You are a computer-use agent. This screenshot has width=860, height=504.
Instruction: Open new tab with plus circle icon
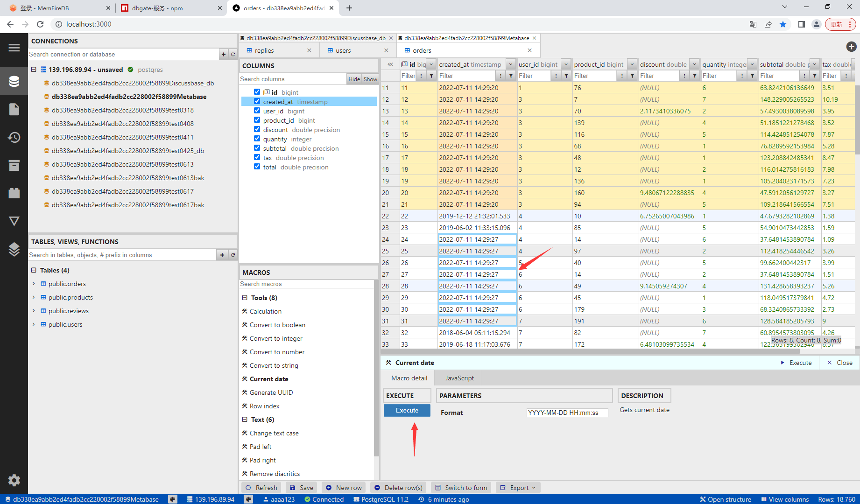(851, 47)
